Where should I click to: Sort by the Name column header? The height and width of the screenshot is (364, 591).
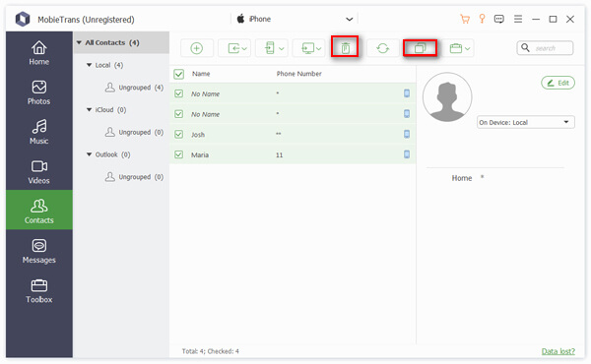coord(201,74)
